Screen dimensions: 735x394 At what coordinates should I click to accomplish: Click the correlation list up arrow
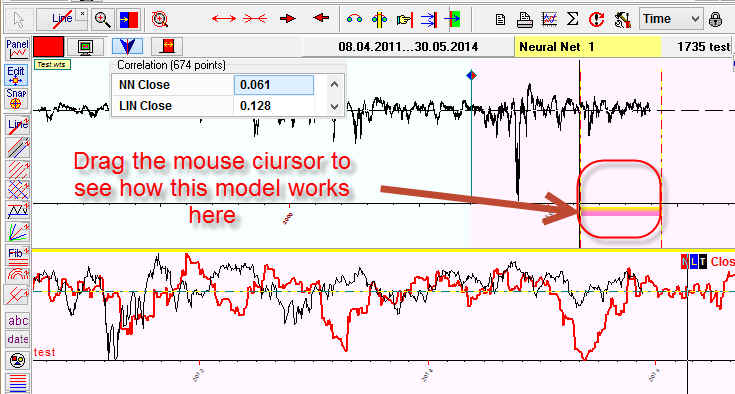[x=334, y=85]
